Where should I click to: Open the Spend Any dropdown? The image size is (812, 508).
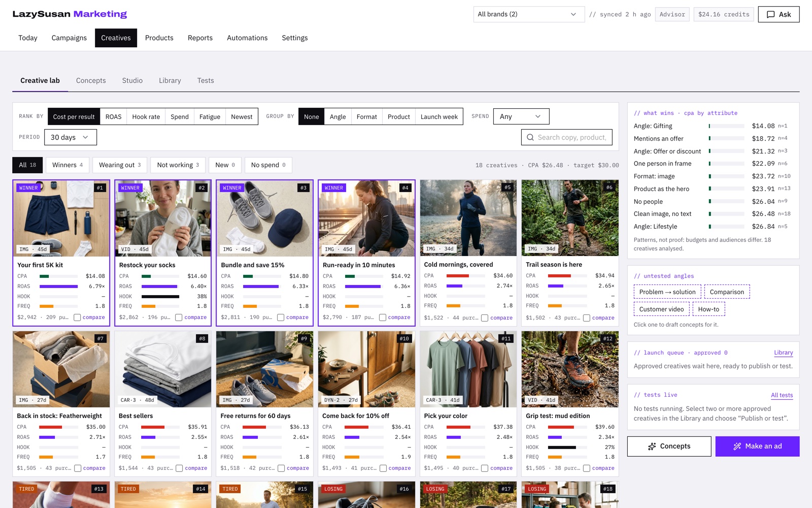[x=521, y=116]
